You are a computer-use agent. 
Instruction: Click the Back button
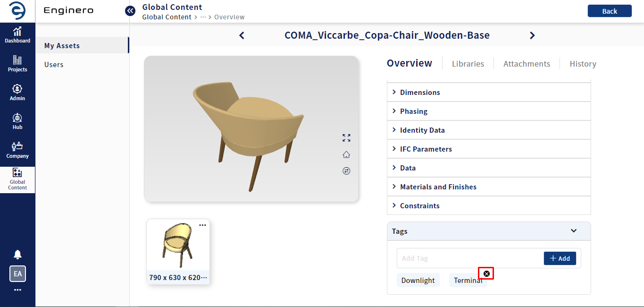click(610, 11)
